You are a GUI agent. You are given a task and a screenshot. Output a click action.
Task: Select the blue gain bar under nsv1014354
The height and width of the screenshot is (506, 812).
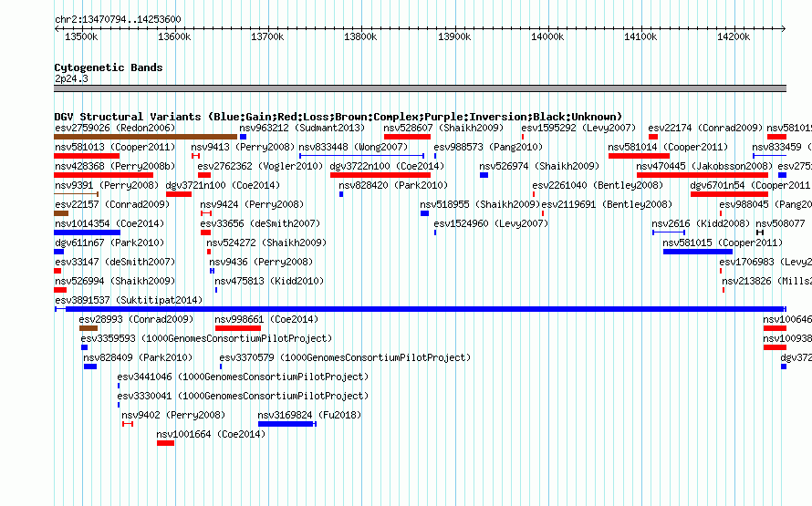click(87, 232)
